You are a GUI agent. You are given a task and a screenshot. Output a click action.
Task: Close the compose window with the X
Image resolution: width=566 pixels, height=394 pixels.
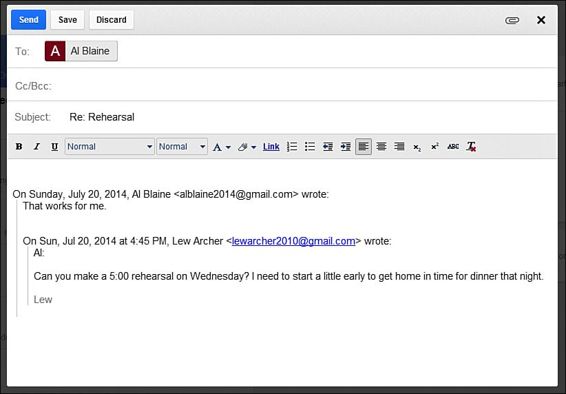(x=541, y=20)
